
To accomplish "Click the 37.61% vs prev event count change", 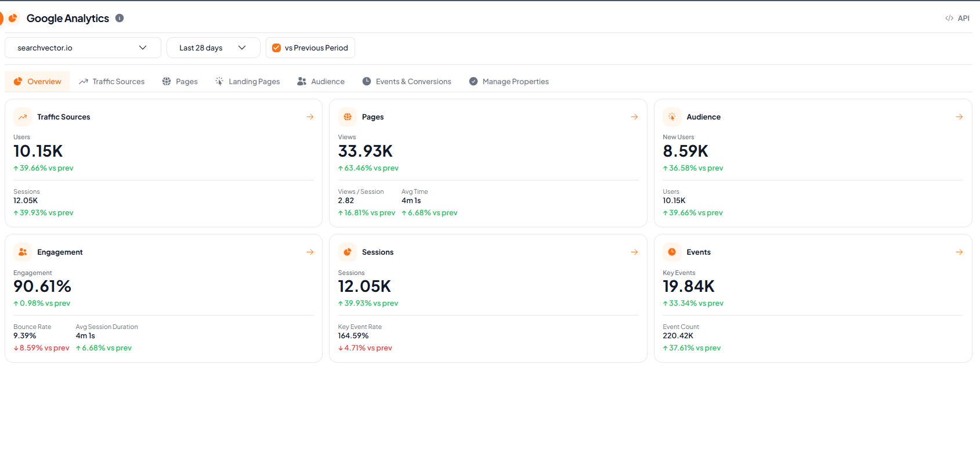I will (692, 348).
